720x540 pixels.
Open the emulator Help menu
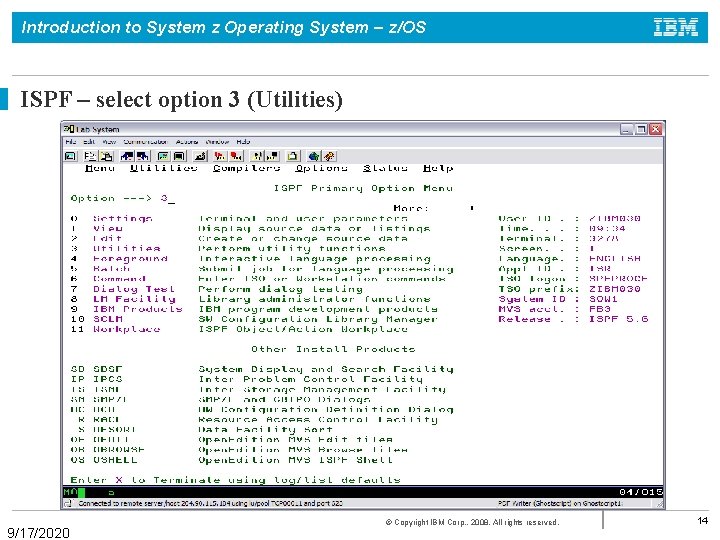point(243,142)
